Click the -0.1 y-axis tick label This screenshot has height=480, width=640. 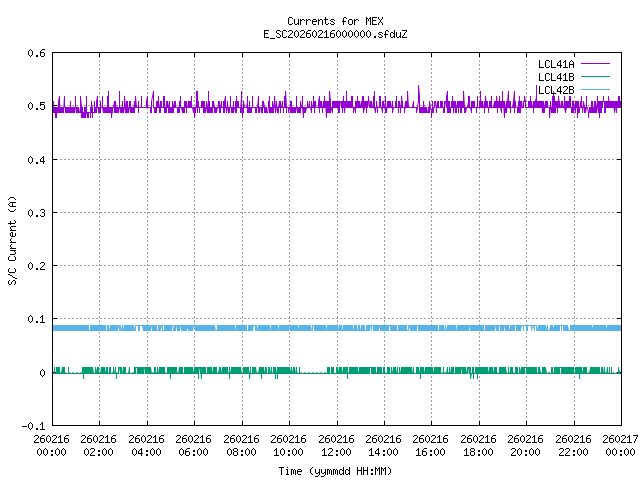[32, 426]
